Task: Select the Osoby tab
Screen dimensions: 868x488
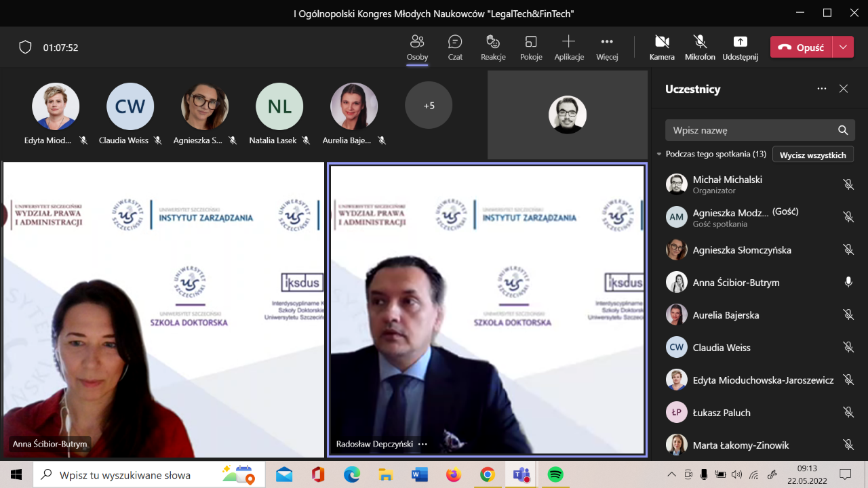Action: tap(417, 47)
